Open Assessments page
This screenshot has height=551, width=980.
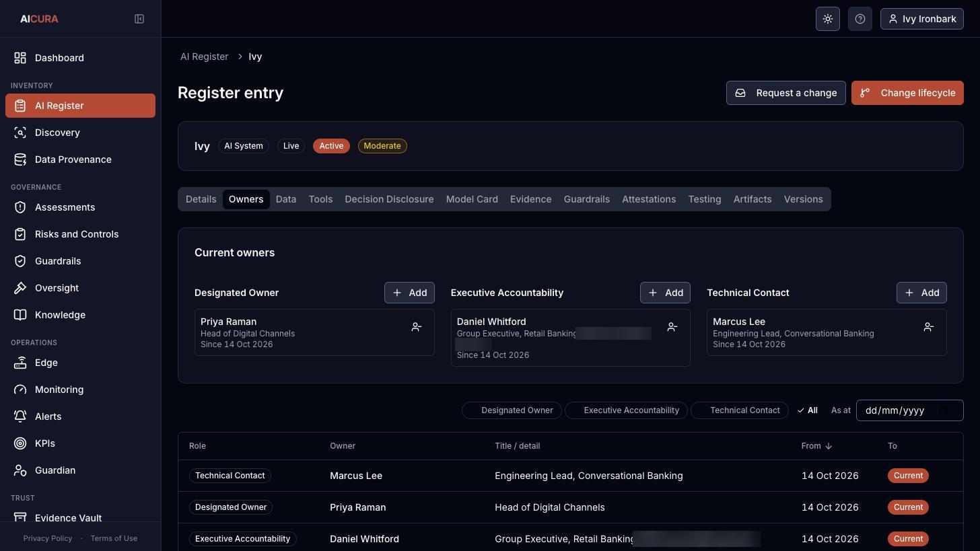coord(80,207)
